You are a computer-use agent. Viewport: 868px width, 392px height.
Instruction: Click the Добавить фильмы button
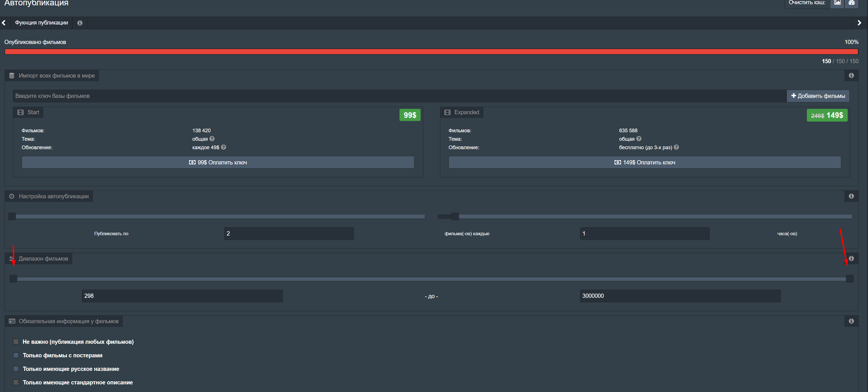818,96
